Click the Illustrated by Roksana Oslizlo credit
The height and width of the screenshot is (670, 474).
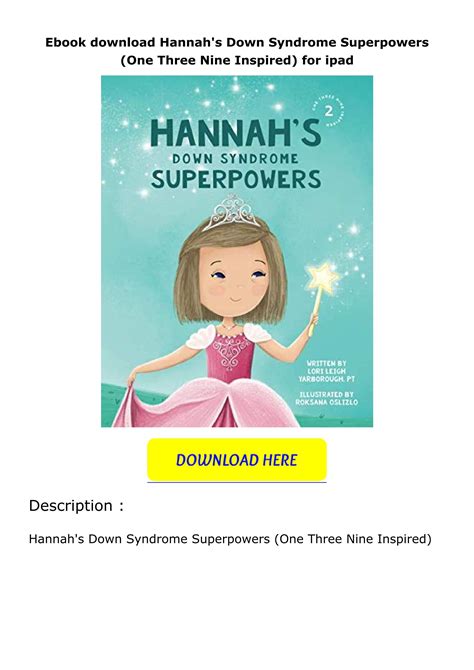coord(327,398)
